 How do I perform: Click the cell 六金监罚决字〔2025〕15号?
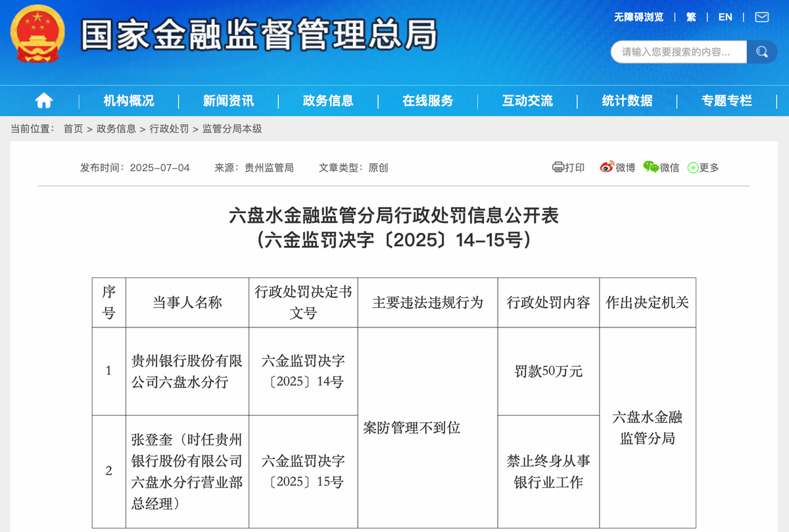[303, 472]
